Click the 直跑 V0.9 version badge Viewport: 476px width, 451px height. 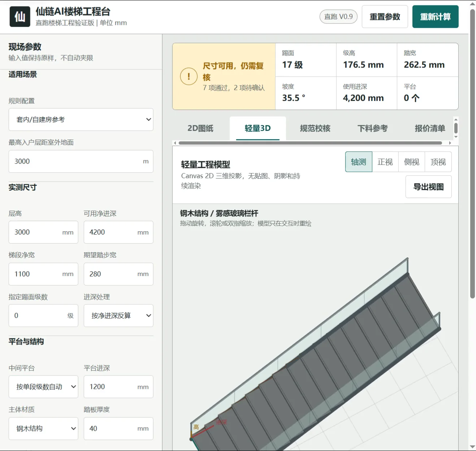pos(338,17)
